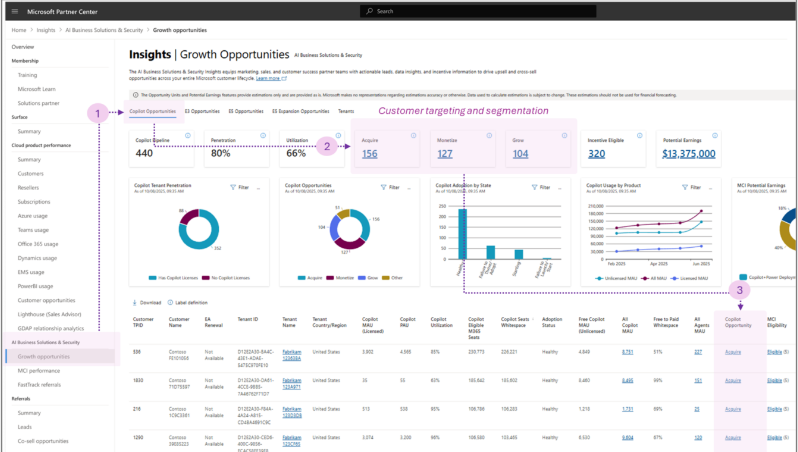Viewport: 798px width, 452px height.
Task: Click Filter icon on Copilot Opportunities chart
Action: point(383,187)
